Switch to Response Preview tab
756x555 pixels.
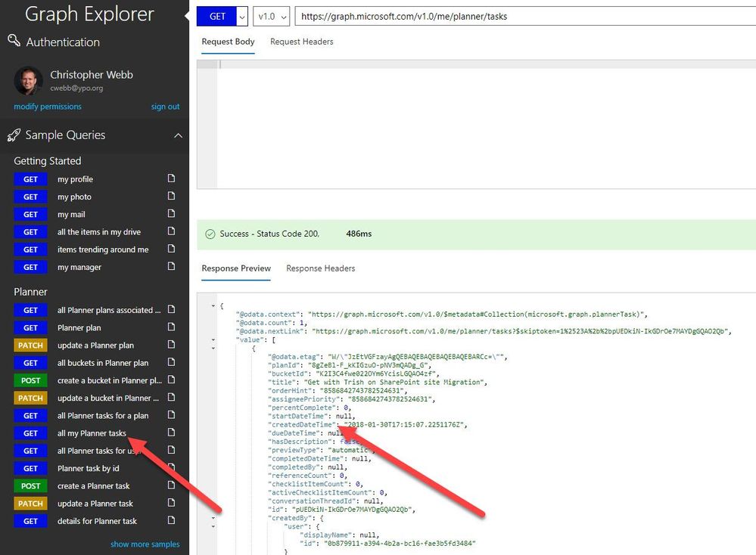click(x=236, y=268)
